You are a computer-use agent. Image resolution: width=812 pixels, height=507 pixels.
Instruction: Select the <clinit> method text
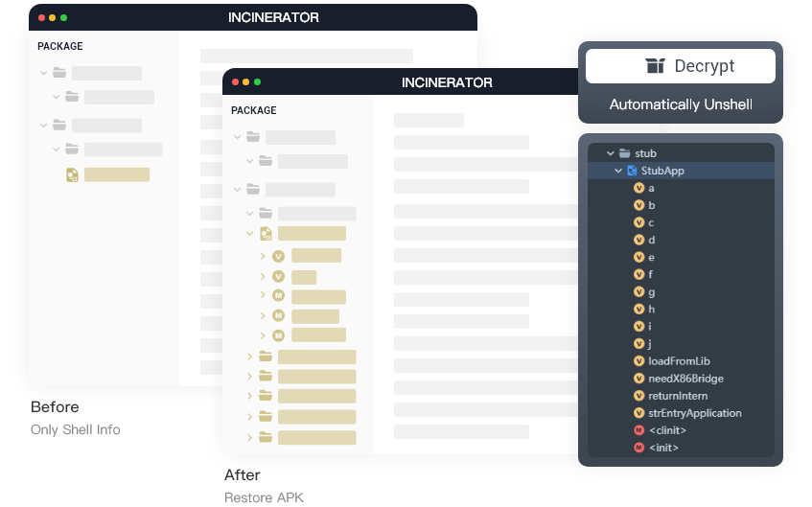tap(667, 430)
